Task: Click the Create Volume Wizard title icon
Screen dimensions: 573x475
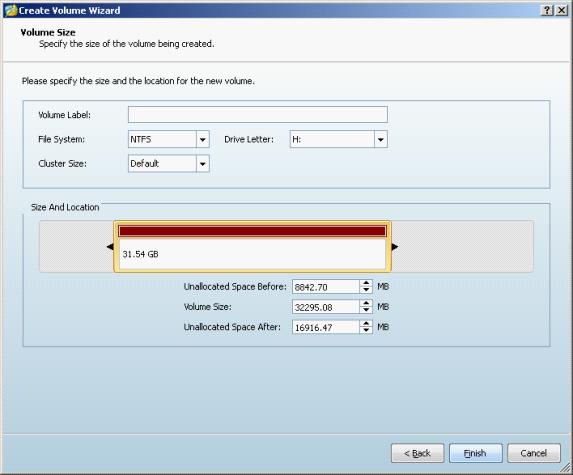Action: coord(11,10)
